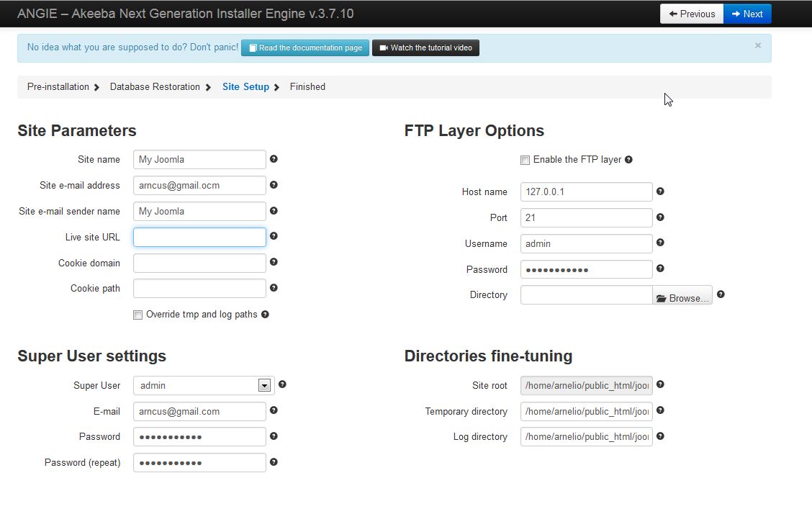The width and height of the screenshot is (812, 509).
Task: Click into FTP Port field
Action: click(x=586, y=217)
